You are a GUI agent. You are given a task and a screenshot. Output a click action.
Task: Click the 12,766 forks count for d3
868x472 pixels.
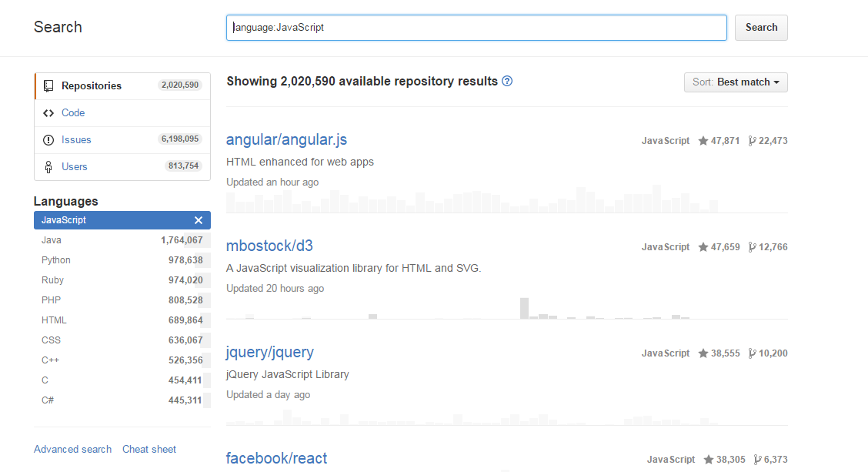[x=773, y=247]
